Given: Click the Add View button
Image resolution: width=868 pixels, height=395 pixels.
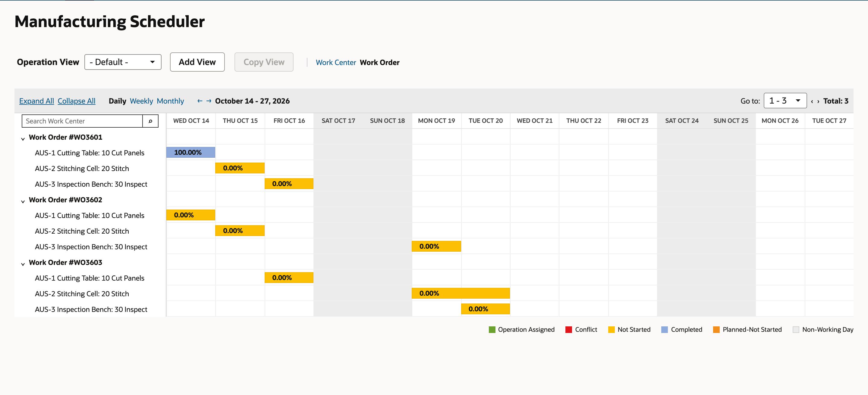Looking at the screenshot, I should (197, 62).
